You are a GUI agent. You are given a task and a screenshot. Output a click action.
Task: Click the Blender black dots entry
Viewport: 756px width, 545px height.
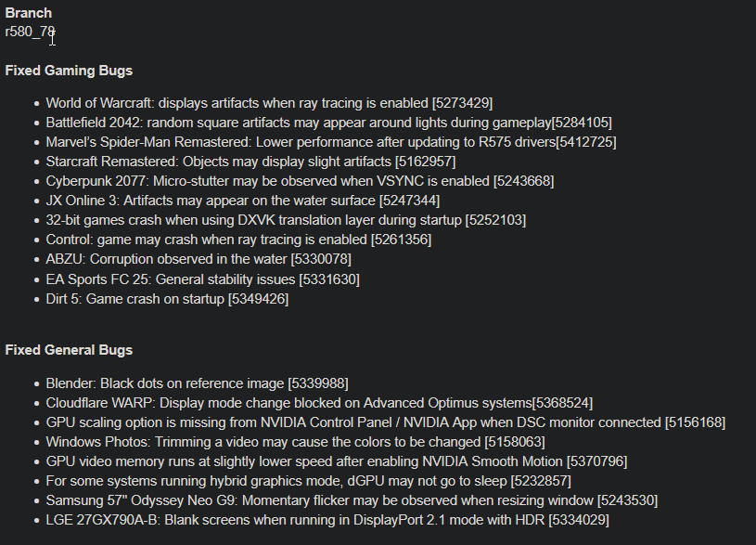[x=197, y=383]
